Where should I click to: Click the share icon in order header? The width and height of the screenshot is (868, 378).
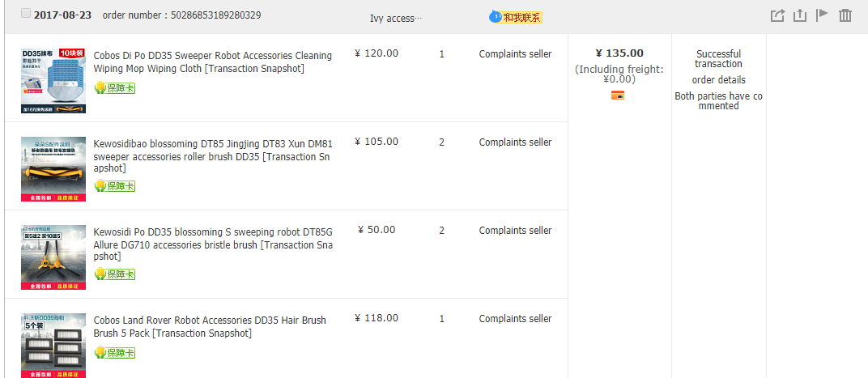pos(777,15)
